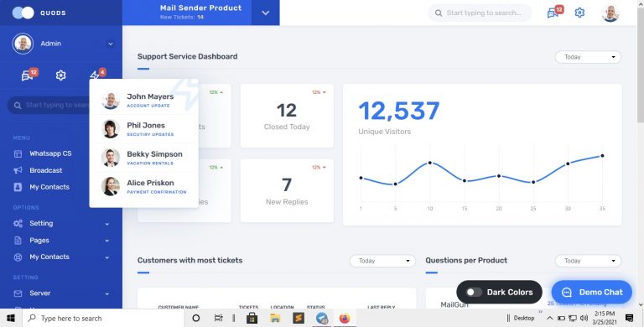Click the 12,537 Unique Visitors value
The height and width of the screenshot is (327, 644).
(399, 111)
